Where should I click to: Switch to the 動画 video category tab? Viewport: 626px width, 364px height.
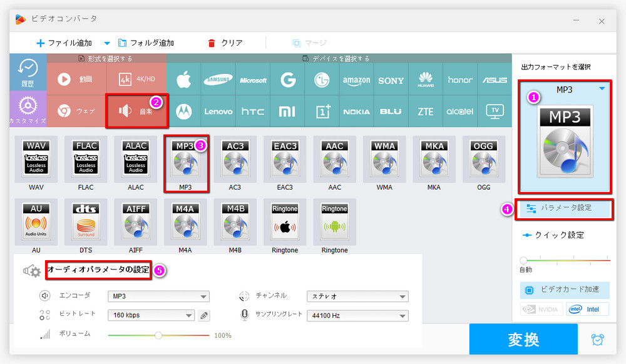point(76,79)
